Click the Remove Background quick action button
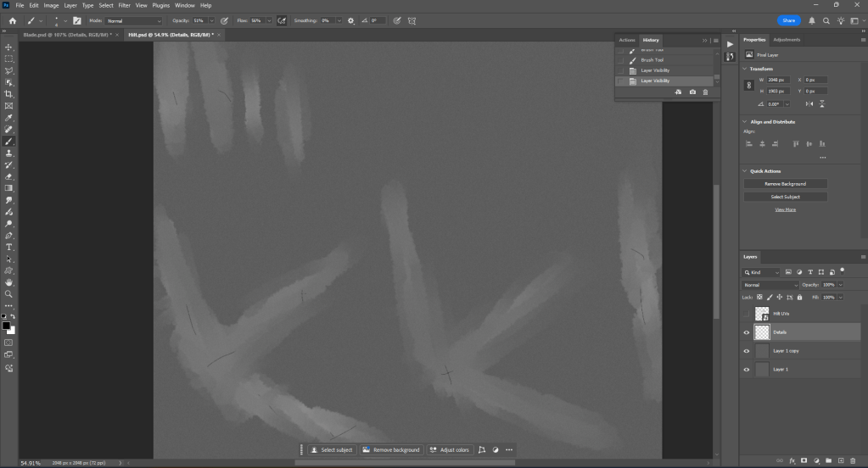868x468 pixels. 785,184
